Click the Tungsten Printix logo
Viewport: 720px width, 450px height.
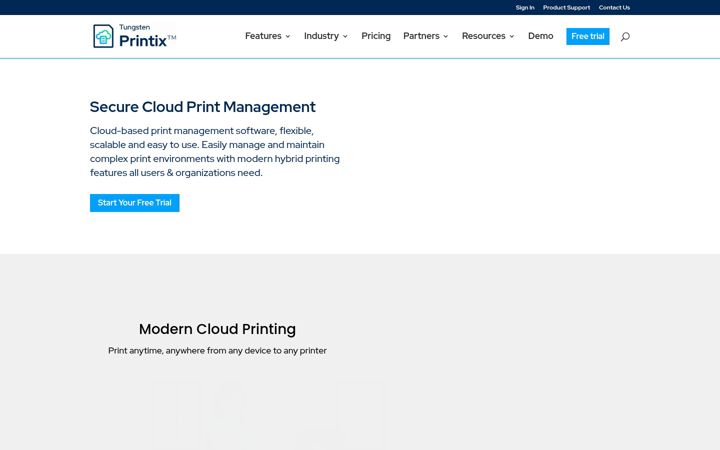135,36
